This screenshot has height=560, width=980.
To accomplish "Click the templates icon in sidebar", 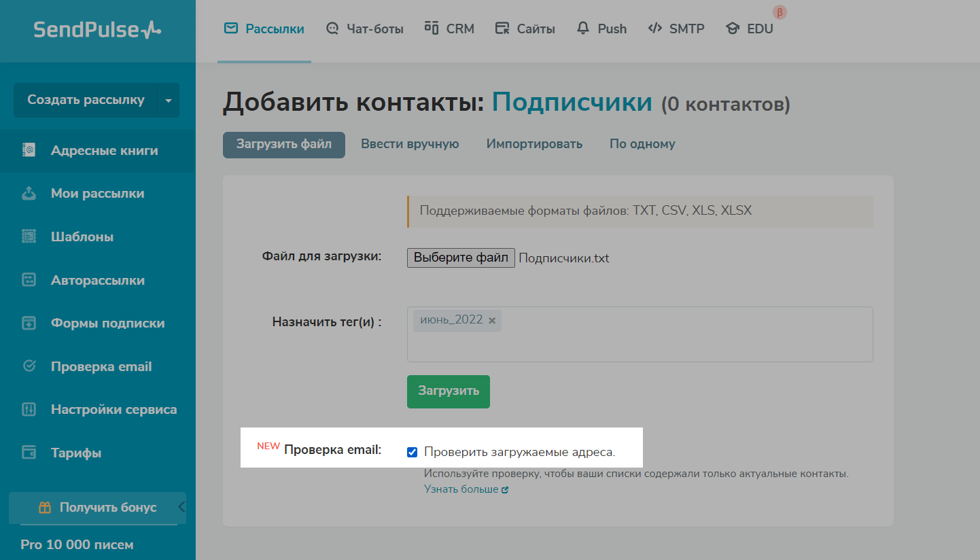I will pyautogui.click(x=29, y=237).
